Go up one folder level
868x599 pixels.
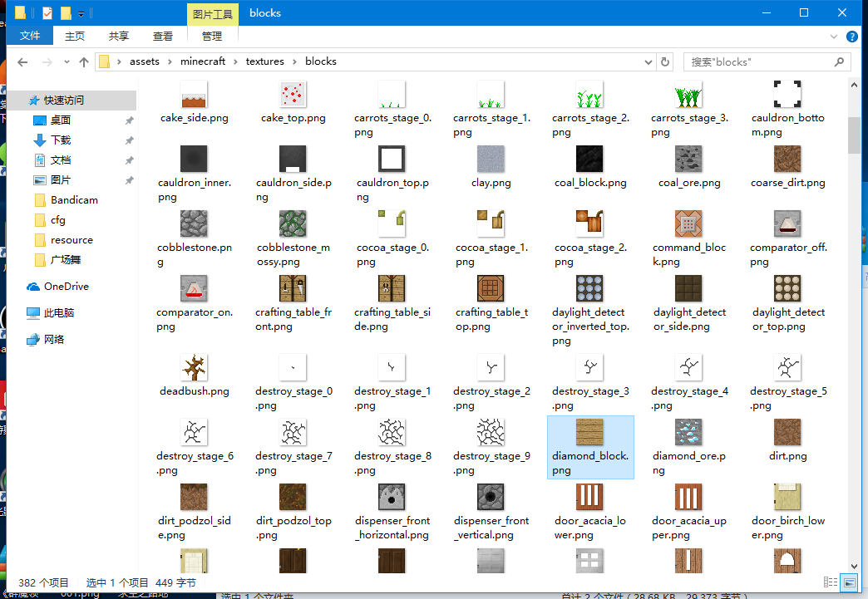coord(84,62)
